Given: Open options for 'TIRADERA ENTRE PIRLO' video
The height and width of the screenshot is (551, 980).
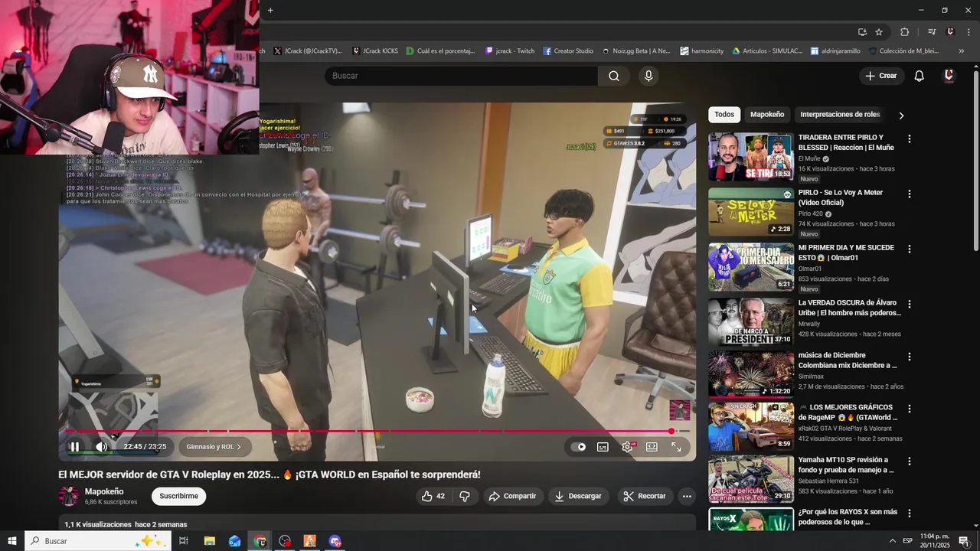Looking at the screenshot, I should [910, 139].
